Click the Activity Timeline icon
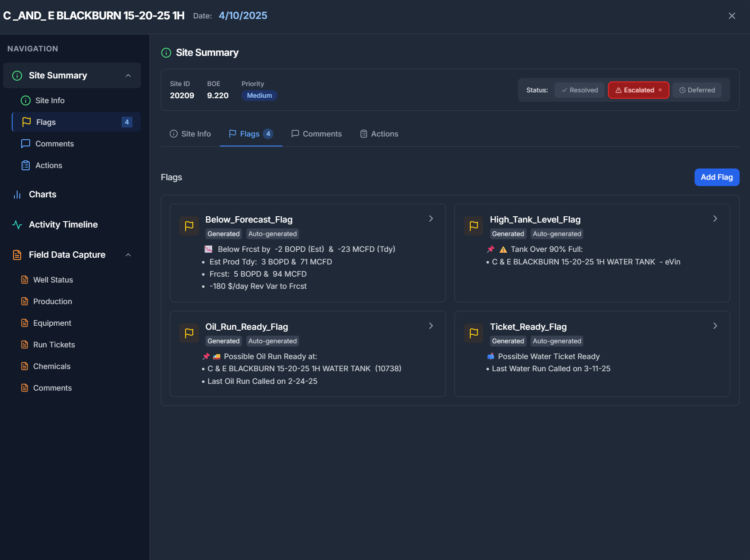 tap(17, 224)
